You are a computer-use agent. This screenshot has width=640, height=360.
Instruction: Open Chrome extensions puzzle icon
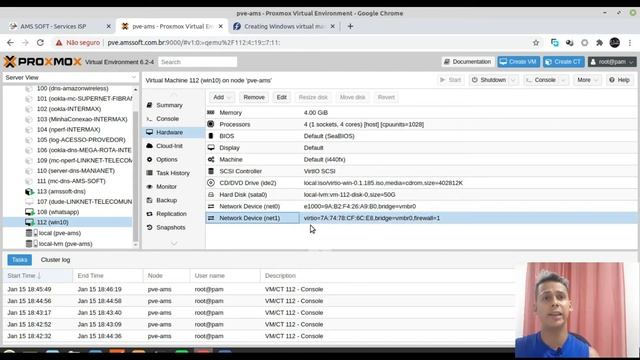[600, 42]
